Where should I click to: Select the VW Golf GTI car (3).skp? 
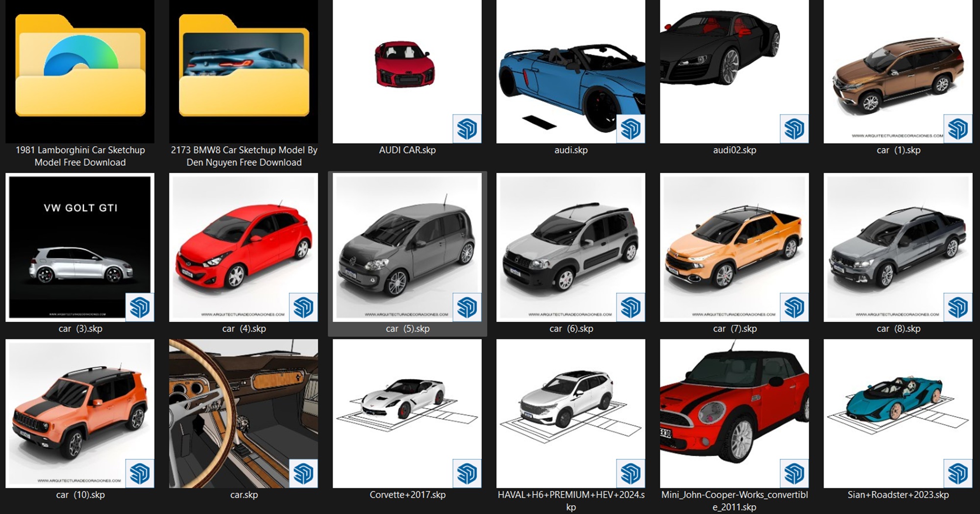tap(80, 247)
